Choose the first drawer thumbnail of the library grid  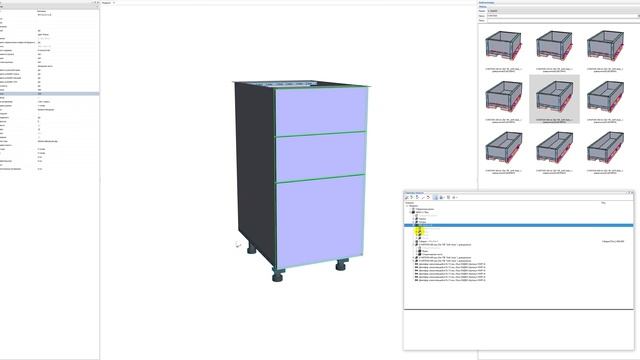click(x=503, y=51)
